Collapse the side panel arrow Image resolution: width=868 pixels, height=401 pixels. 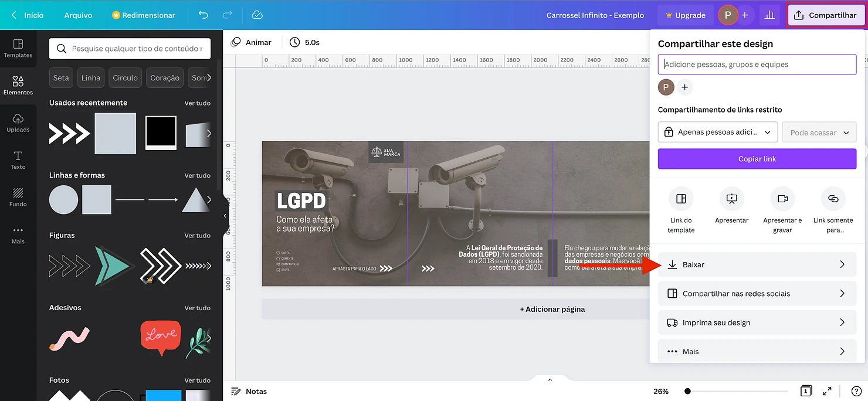click(225, 216)
